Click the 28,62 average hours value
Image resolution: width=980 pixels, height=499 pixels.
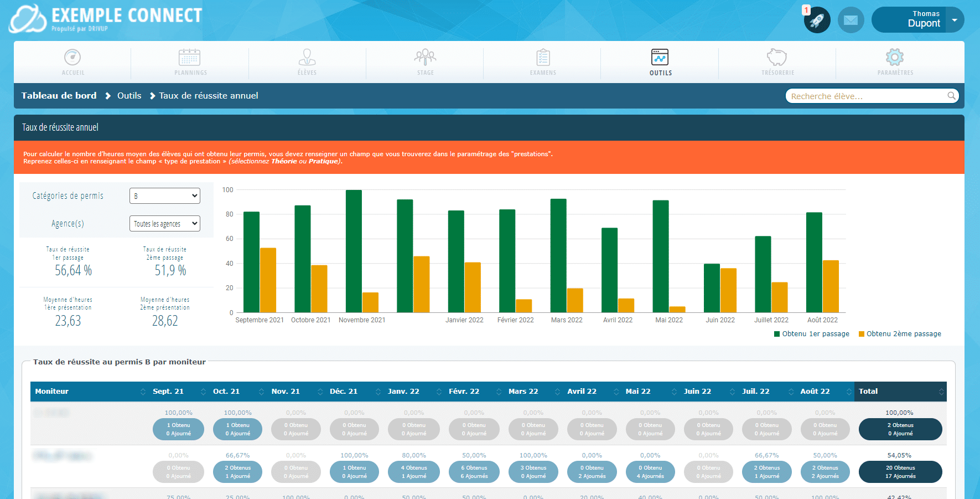(165, 321)
